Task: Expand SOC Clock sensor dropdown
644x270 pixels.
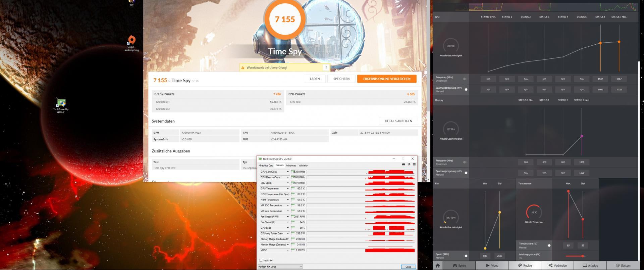Action: (287, 183)
